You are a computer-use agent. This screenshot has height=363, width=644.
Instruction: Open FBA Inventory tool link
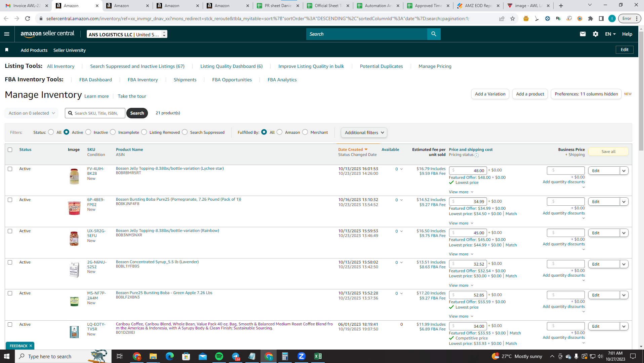click(x=143, y=80)
